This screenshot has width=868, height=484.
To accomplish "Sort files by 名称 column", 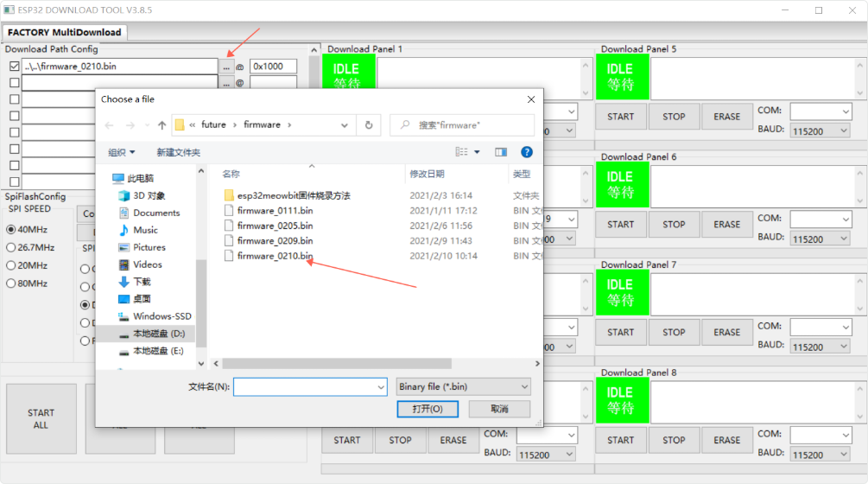I will (x=231, y=174).
